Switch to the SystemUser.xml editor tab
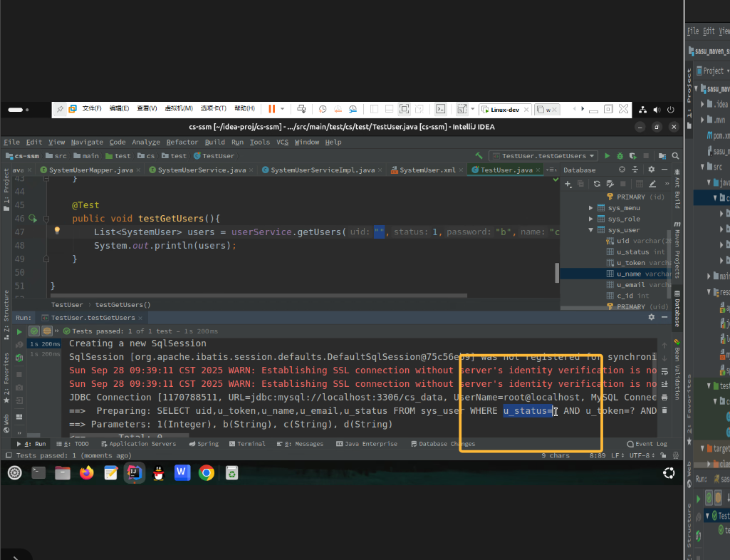 pyautogui.click(x=428, y=170)
